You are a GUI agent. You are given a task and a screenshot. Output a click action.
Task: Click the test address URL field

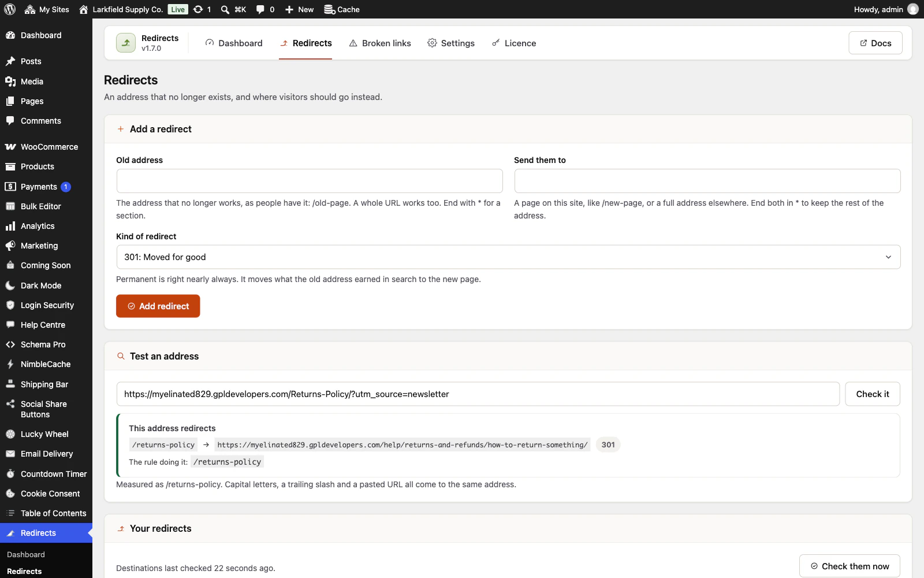[x=478, y=394]
